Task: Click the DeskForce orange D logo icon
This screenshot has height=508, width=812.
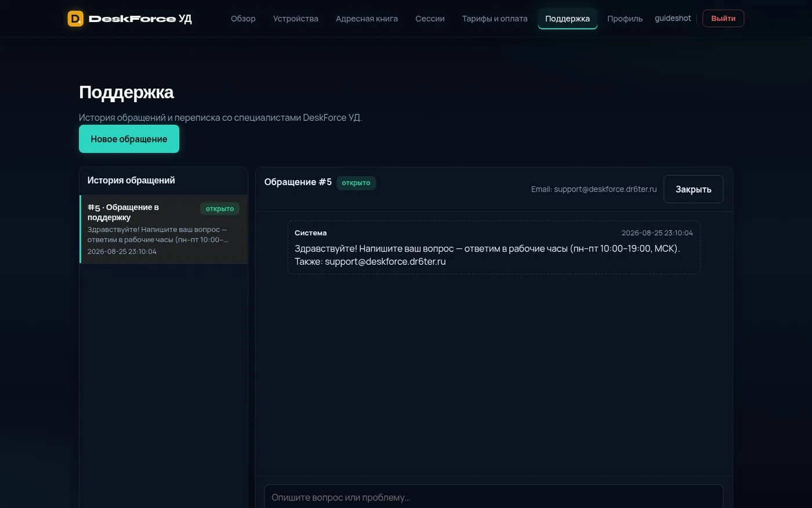Action: pos(75,19)
